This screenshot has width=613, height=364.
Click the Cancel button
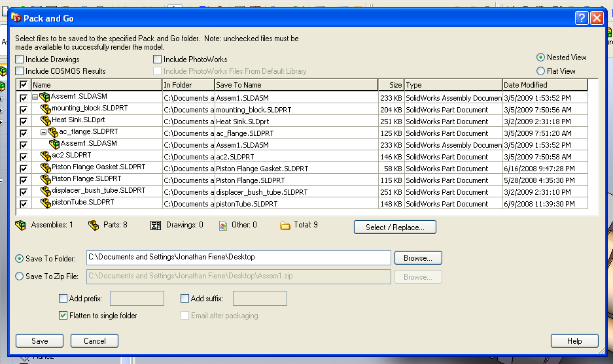[95, 341]
